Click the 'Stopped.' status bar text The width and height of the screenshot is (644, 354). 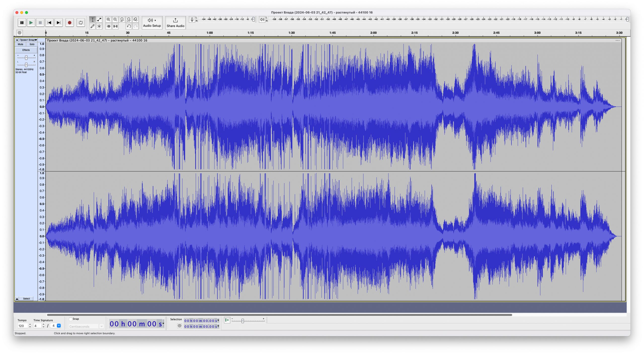(x=20, y=334)
